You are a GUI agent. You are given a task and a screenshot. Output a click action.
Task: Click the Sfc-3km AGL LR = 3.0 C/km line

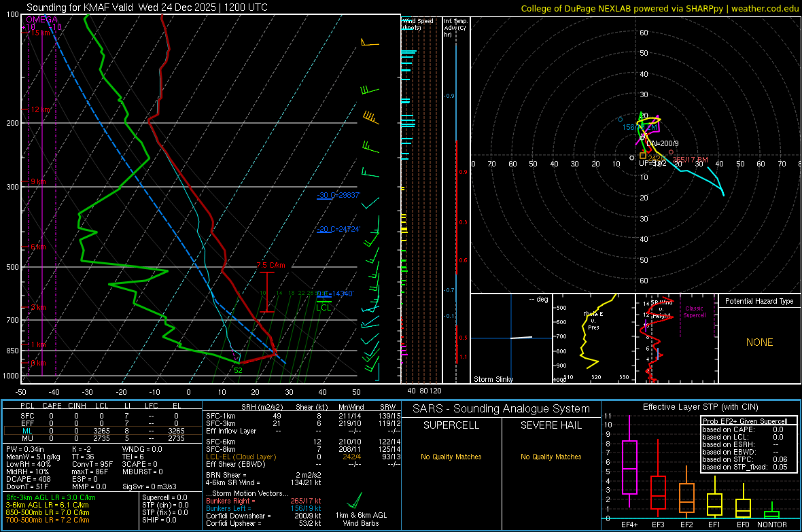(51, 497)
